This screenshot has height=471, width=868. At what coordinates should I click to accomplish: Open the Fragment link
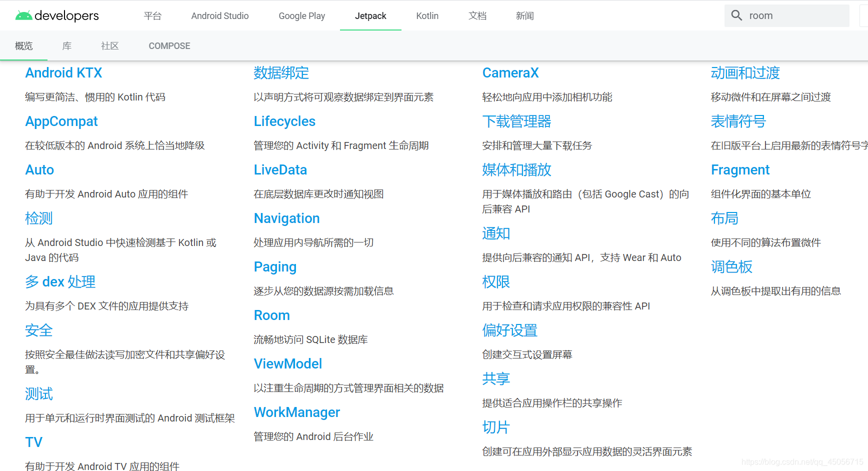pos(740,170)
